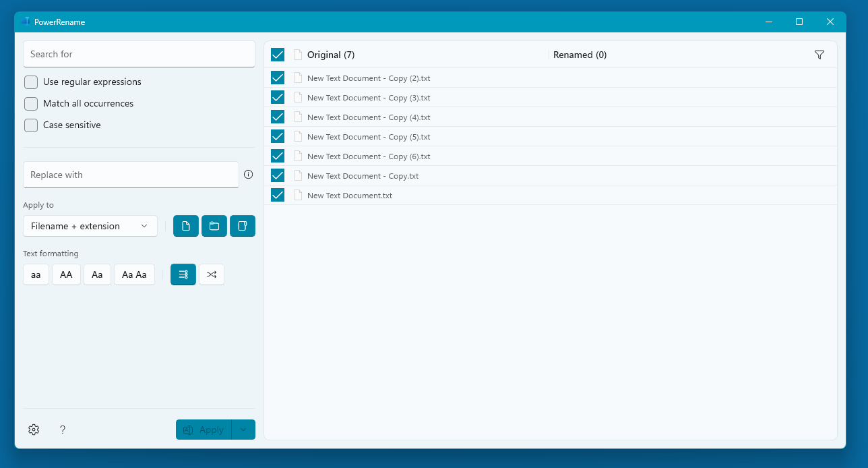The height and width of the screenshot is (468, 868).
Task: Click the uppercase 'AA' formatting button
Action: (66, 274)
